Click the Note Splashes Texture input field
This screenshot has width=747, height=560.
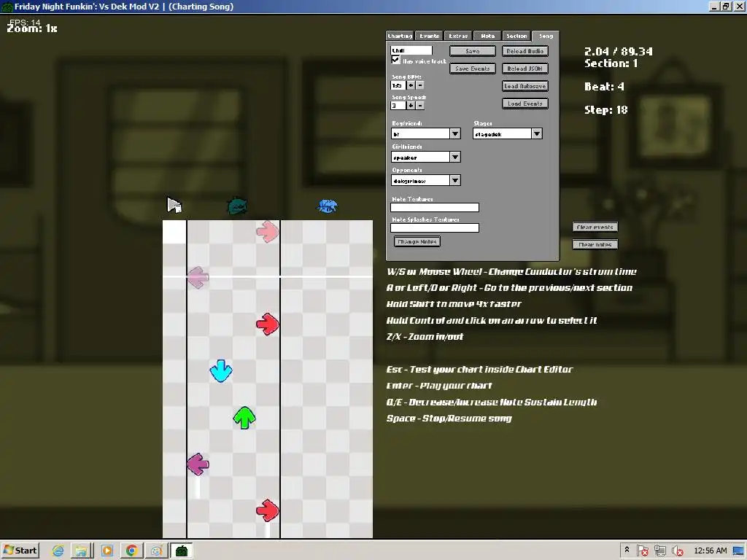435,227
